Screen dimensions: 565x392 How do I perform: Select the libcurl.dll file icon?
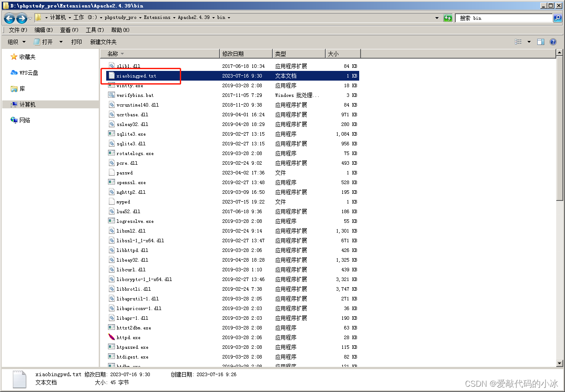pos(112,270)
